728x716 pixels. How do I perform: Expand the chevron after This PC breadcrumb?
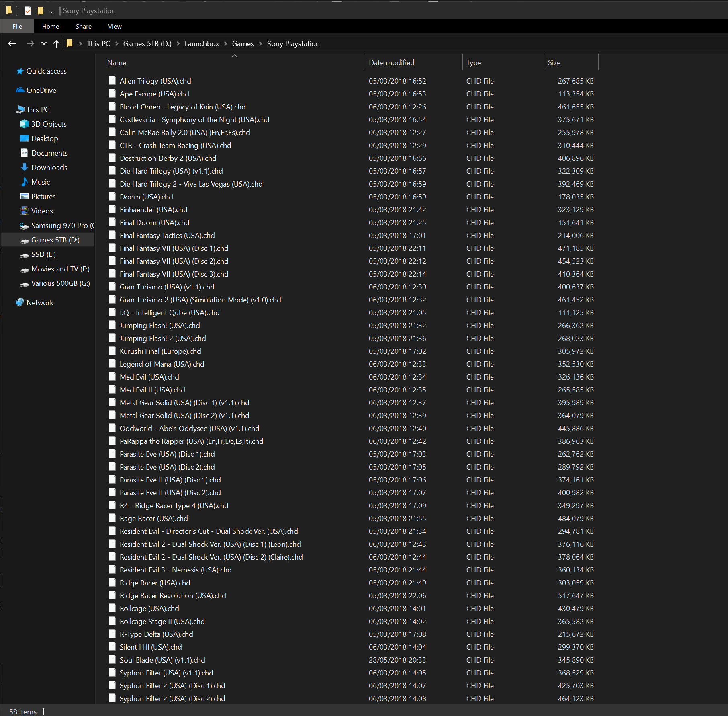117,43
